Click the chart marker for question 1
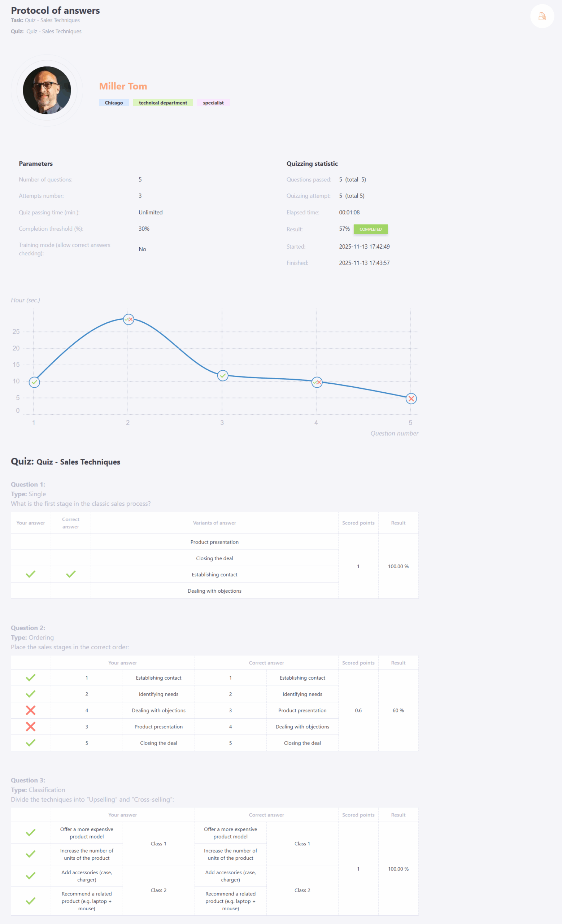This screenshot has width=562, height=924. point(35,382)
